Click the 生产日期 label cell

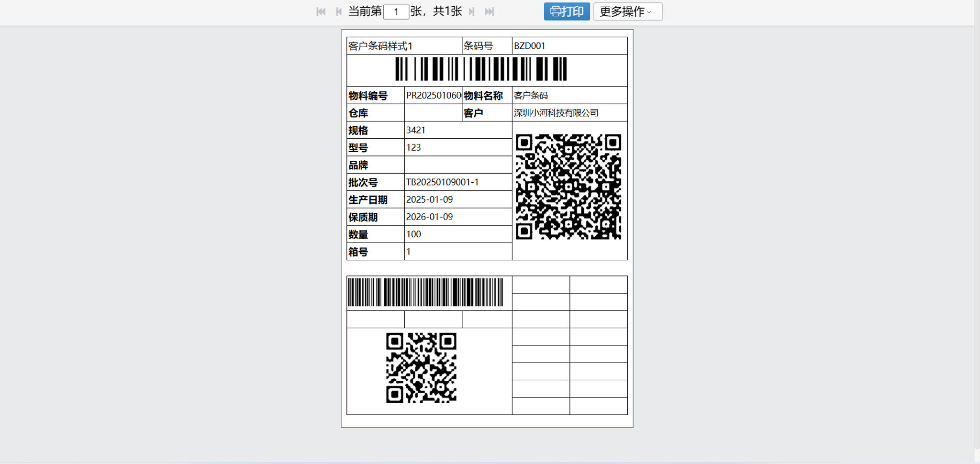click(x=376, y=199)
